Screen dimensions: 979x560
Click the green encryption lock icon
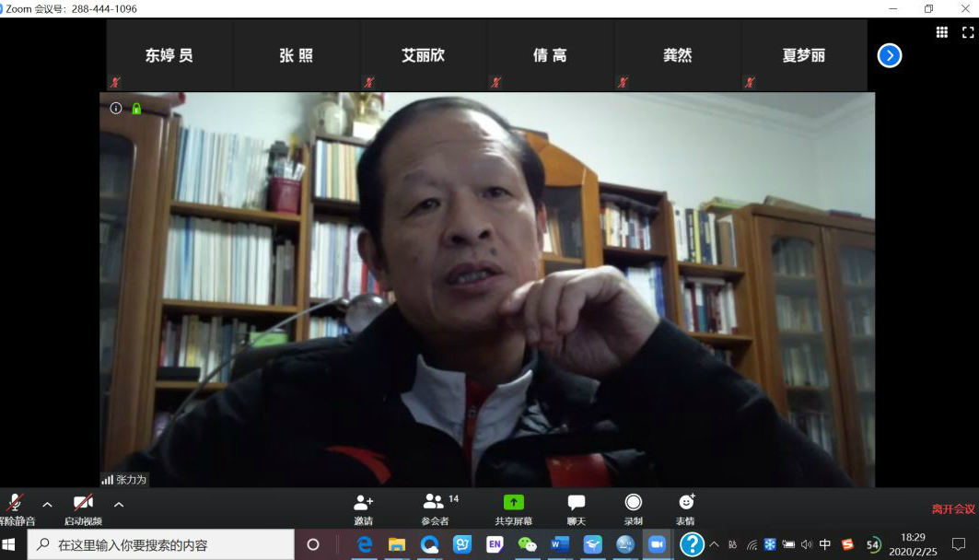tap(134, 107)
